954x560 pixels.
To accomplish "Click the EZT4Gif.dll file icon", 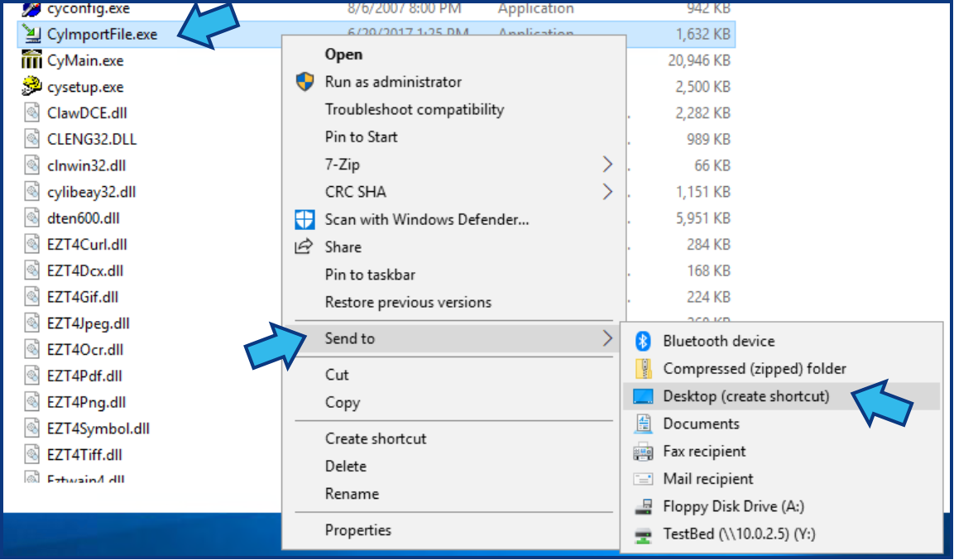I will pos(31,297).
